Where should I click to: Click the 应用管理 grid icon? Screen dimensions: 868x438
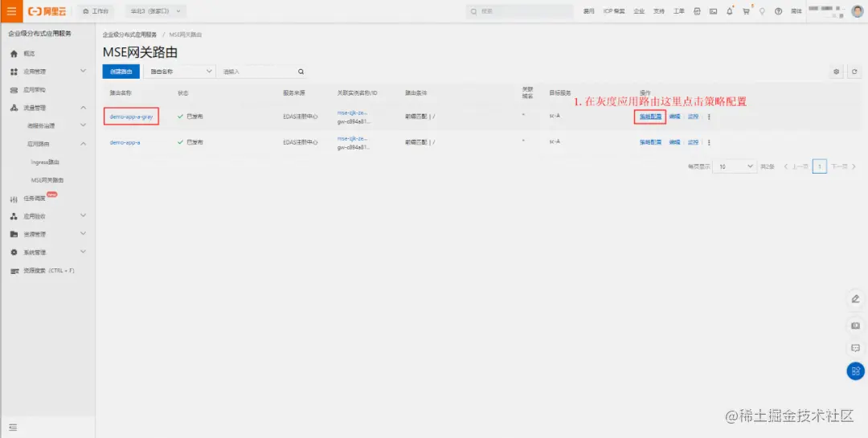(14, 72)
